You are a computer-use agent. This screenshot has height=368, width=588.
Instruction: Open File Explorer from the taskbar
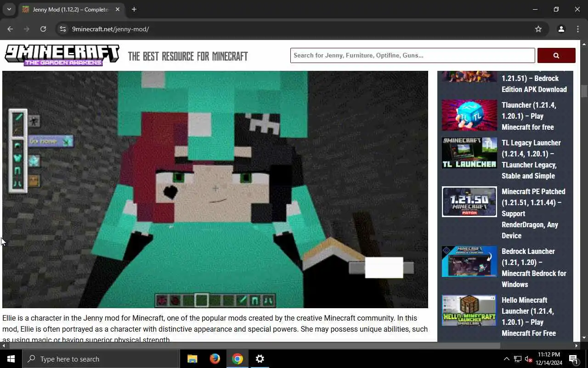[x=192, y=359]
